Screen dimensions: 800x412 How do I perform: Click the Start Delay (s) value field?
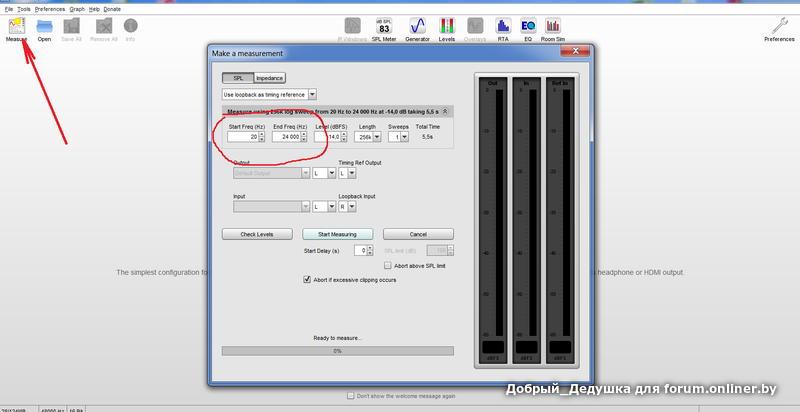360,250
